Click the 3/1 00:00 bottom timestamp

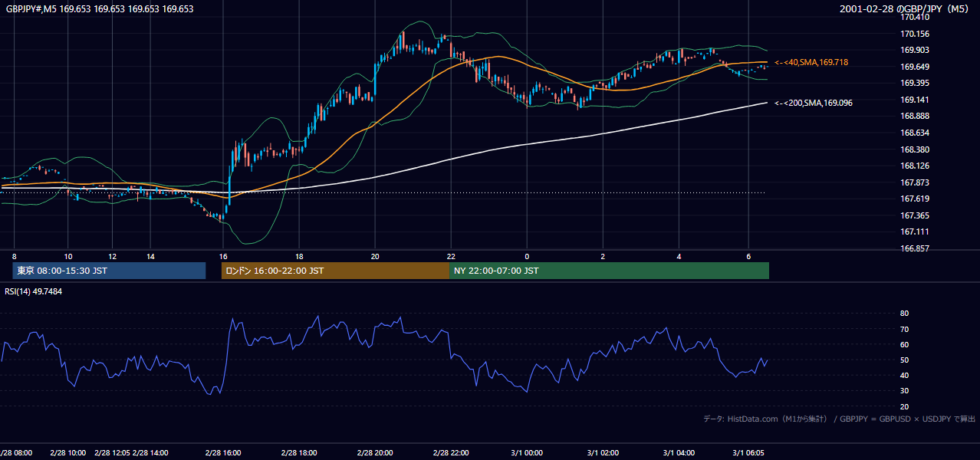(527, 453)
